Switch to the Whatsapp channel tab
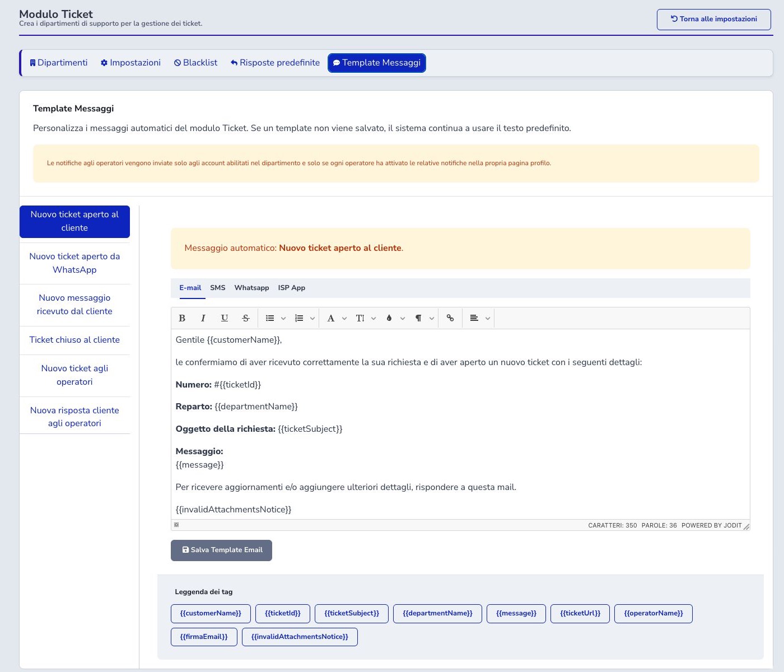784x672 pixels. click(x=251, y=288)
